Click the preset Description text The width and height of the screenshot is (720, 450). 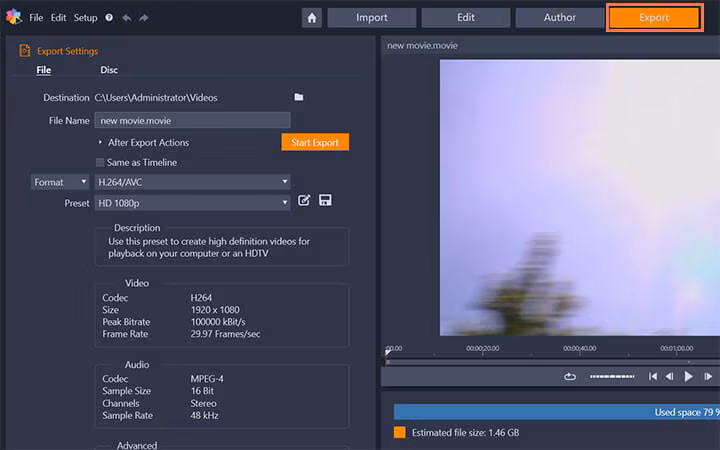(209, 247)
